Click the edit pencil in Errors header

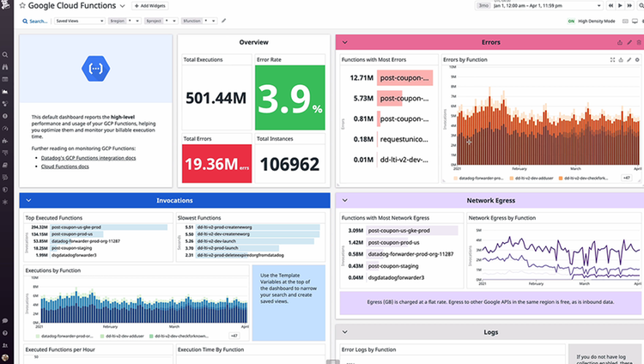point(629,42)
